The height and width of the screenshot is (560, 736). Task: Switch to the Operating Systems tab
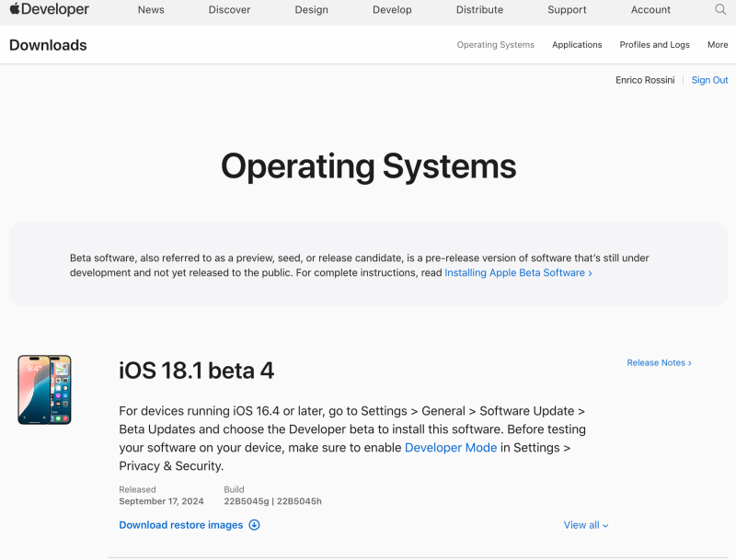[496, 44]
